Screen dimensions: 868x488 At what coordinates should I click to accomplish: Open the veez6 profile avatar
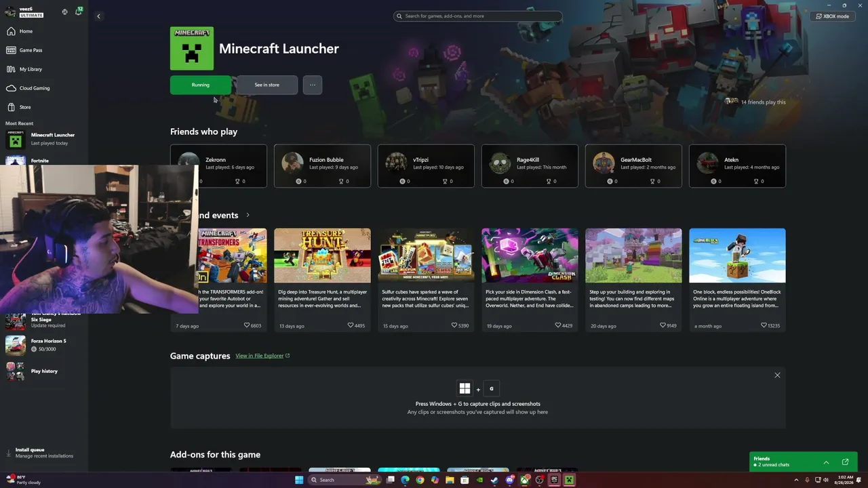coord(10,12)
